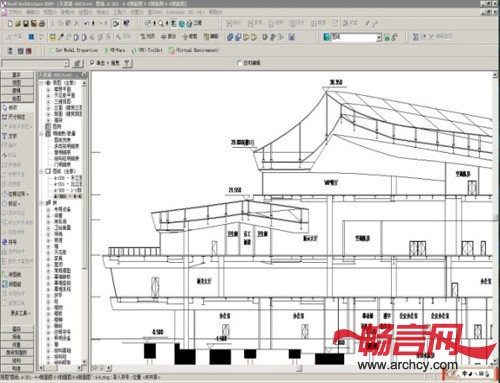The image size is (500, 383).
Task: Open the 3D view cube icon
Action: pyautogui.click(x=182, y=24)
